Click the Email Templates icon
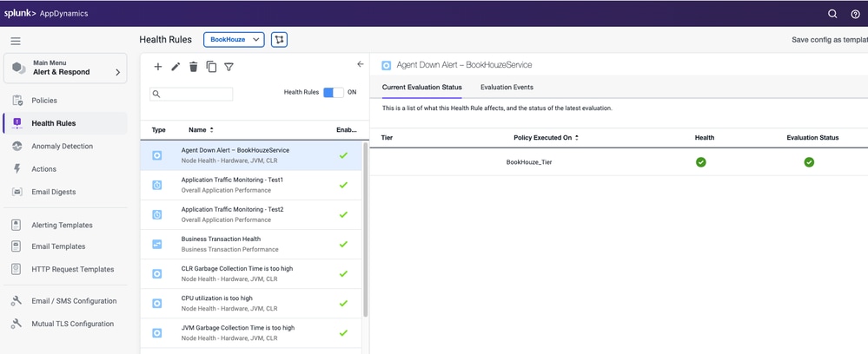Viewport: 868px width, 354px height. [x=17, y=246]
